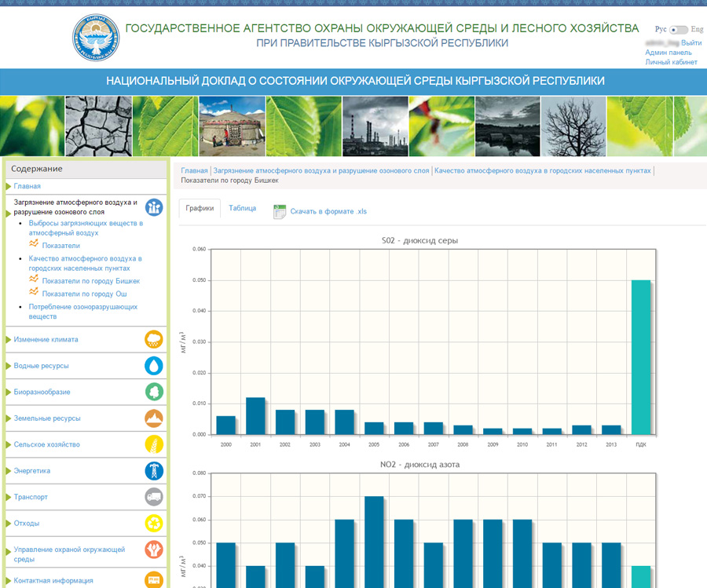The width and height of the screenshot is (707, 588).
Task: Click the cracked earth banner photo
Action: pyautogui.click(x=98, y=126)
